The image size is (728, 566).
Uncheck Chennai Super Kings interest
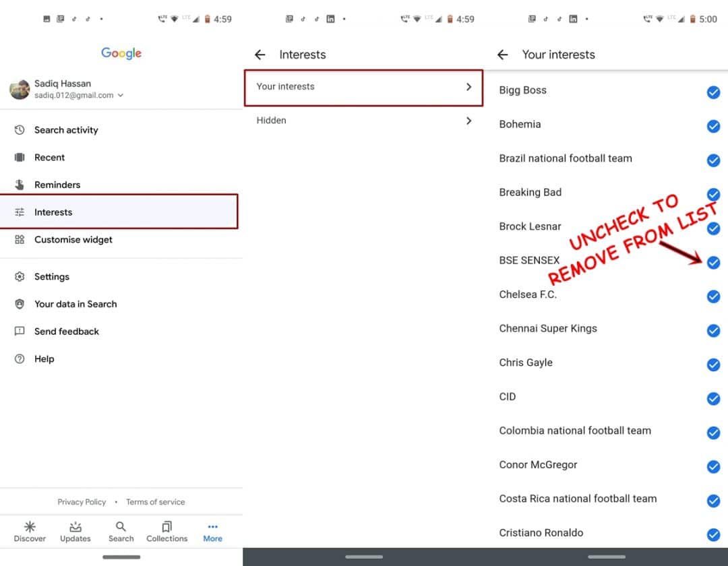(714, 330)
